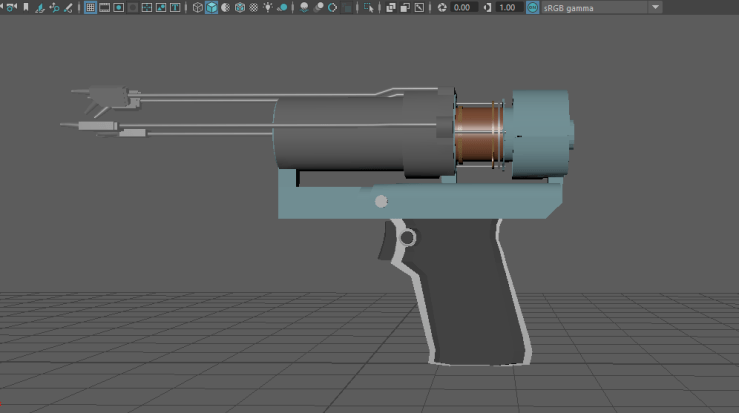
Task: Toggle the View Transform ON button
Action: [533, 8]
